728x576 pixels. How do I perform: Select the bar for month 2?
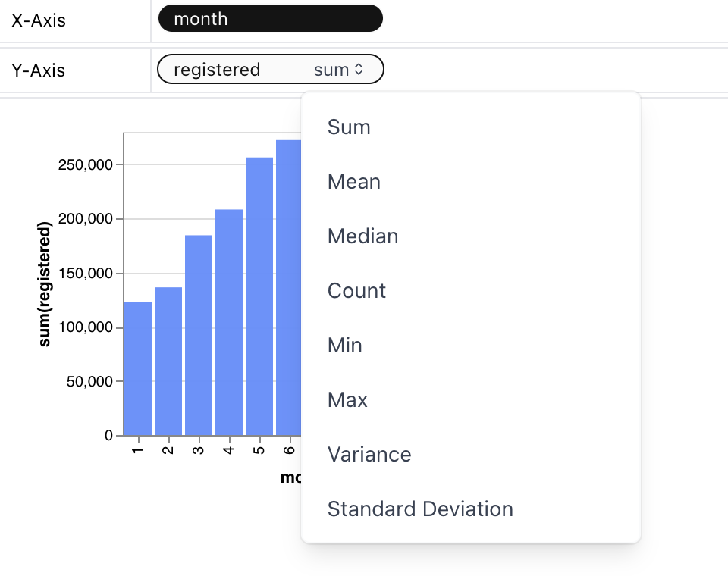click(168, 362)
